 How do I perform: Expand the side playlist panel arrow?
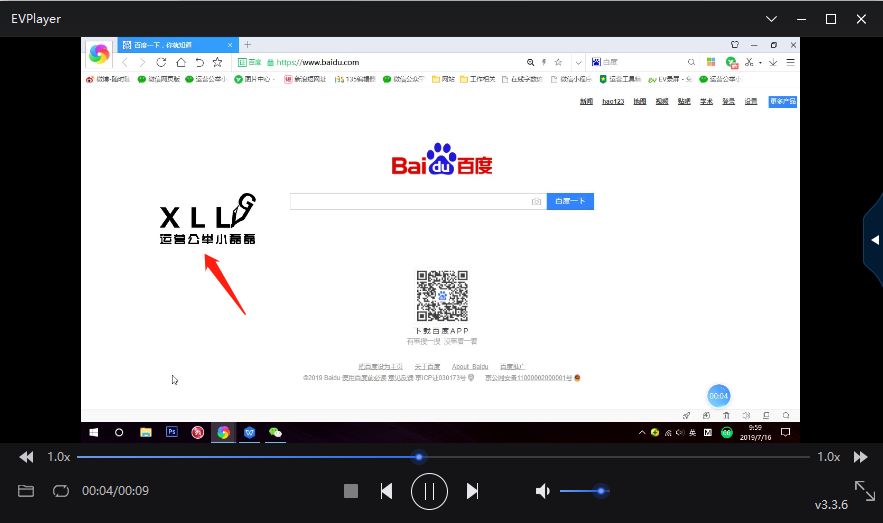tap(875, 240)
